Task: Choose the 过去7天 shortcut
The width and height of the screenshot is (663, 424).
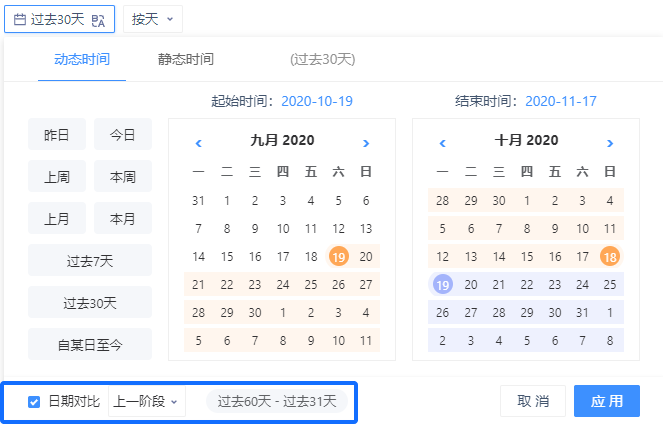Action: (x=90, y=261)
